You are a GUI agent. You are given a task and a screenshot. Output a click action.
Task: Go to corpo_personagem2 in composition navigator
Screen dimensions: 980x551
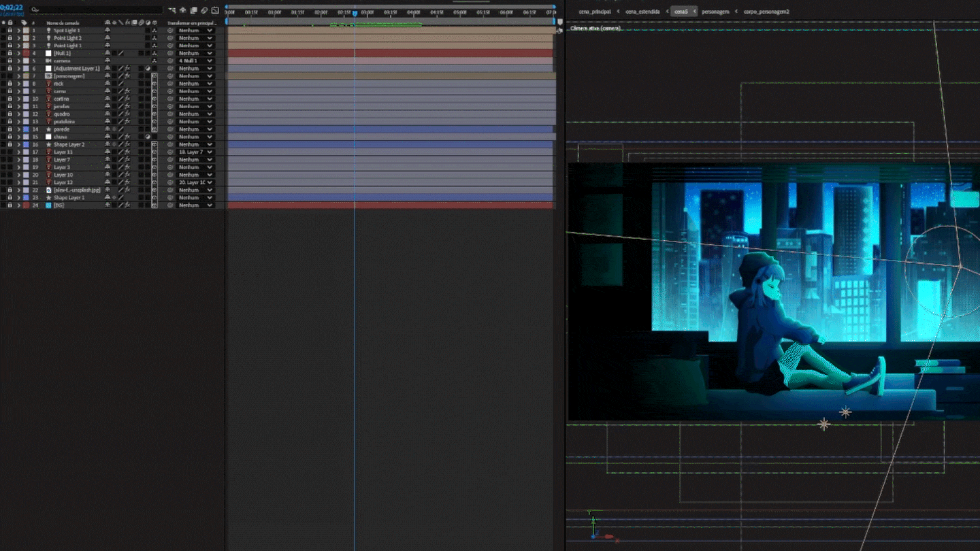tap(766, 12)
